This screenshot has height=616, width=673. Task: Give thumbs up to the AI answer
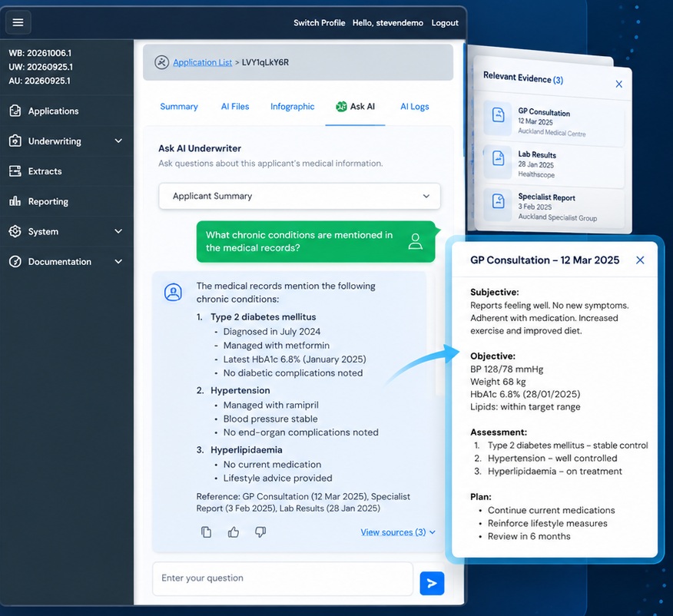point(234,532)
